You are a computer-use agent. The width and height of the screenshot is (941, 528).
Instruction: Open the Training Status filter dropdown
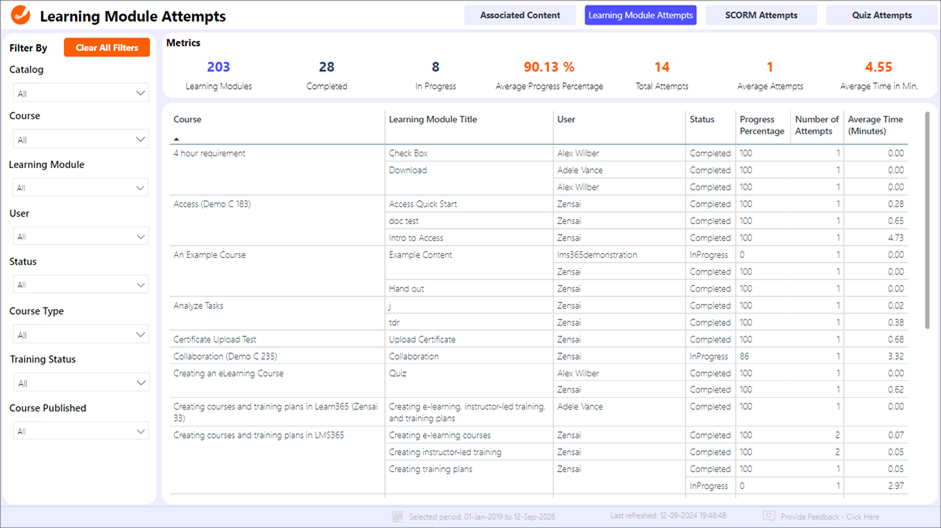pyautogui.click(x=80, y=383)
